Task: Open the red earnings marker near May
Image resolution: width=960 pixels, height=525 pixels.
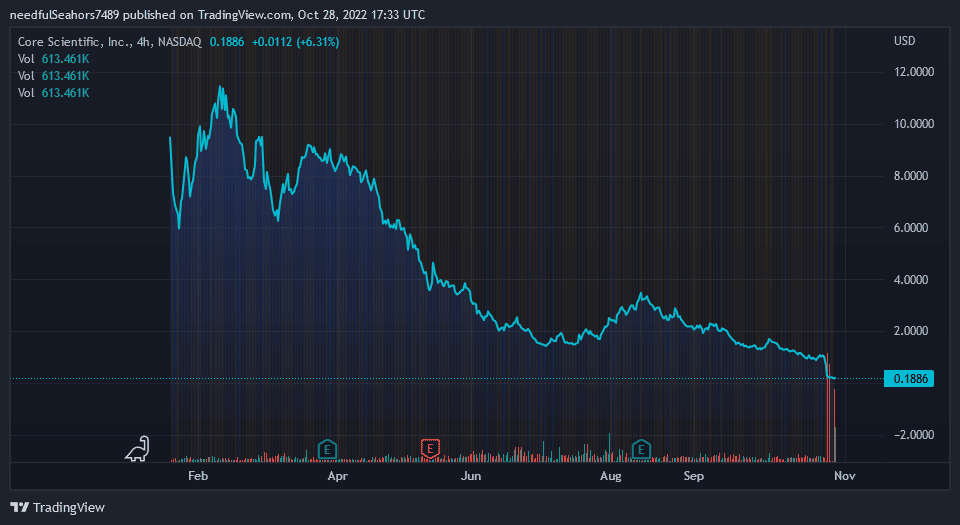Action: pos(430,449)
